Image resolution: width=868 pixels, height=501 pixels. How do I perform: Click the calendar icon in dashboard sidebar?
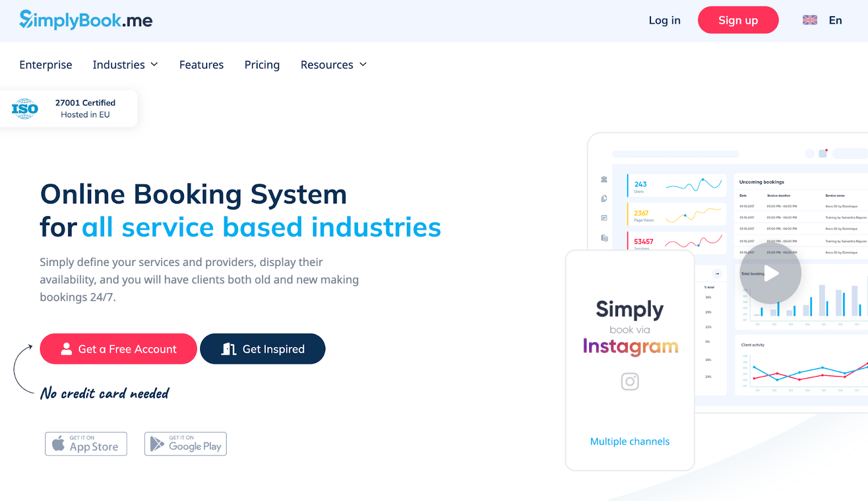[604, 218]
